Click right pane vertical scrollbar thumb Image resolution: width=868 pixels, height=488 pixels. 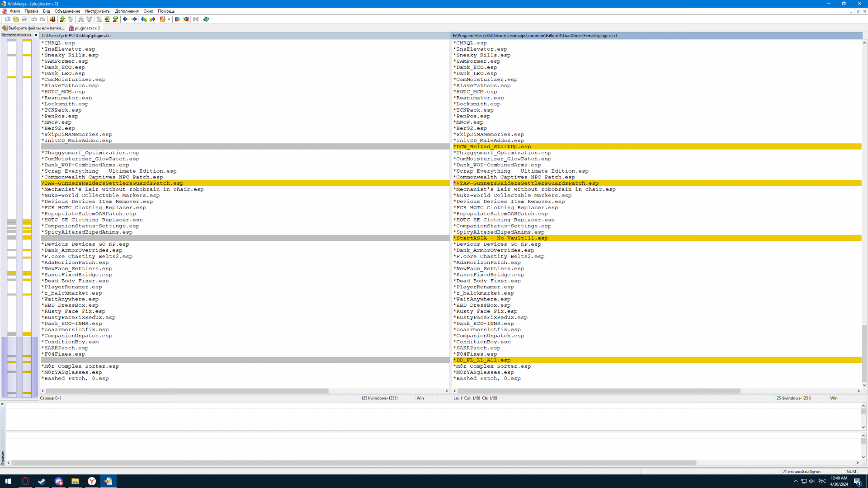[x=864, y=352]
